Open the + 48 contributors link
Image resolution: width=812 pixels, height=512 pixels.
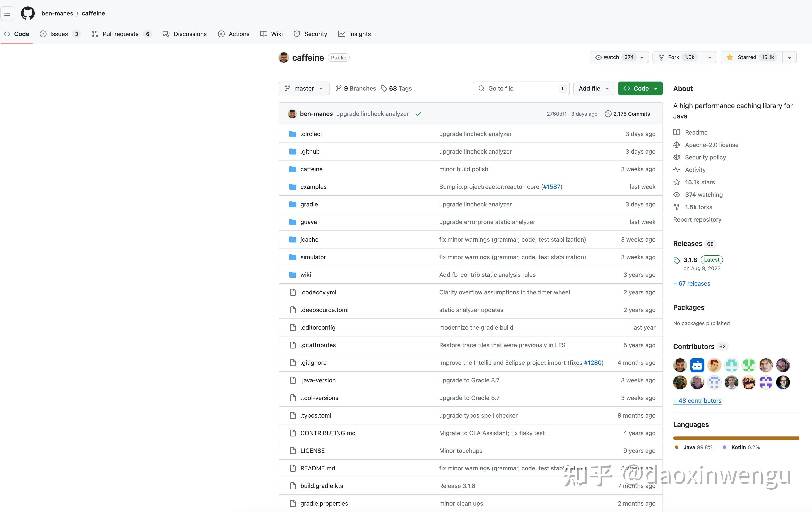point(697,401)
